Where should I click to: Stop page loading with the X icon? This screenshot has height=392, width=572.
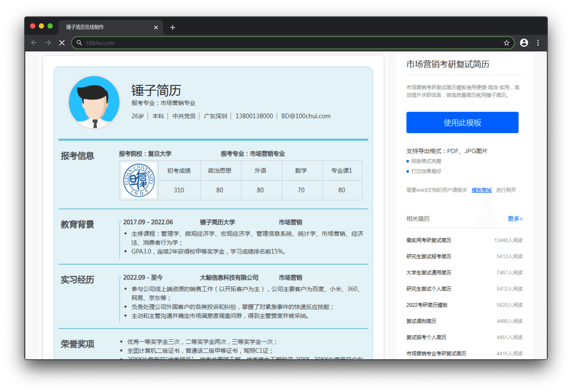click(x=62, y=43)
